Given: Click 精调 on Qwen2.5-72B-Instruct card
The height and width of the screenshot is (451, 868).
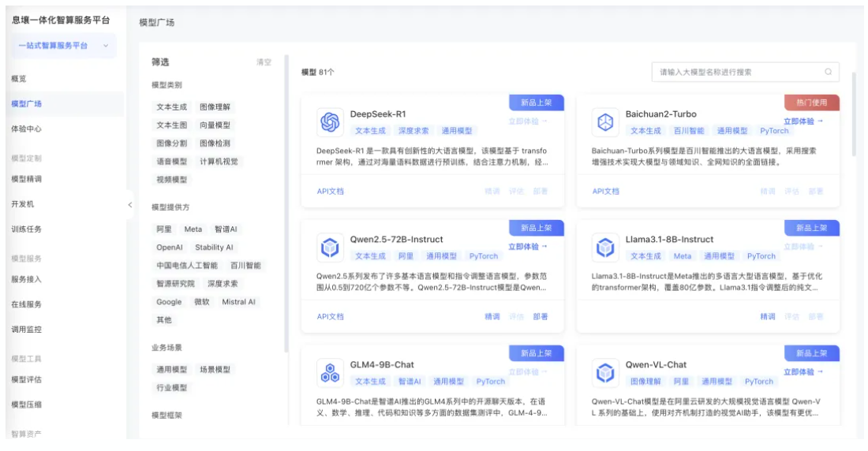Looking at the screenshot, I should 492,317.
